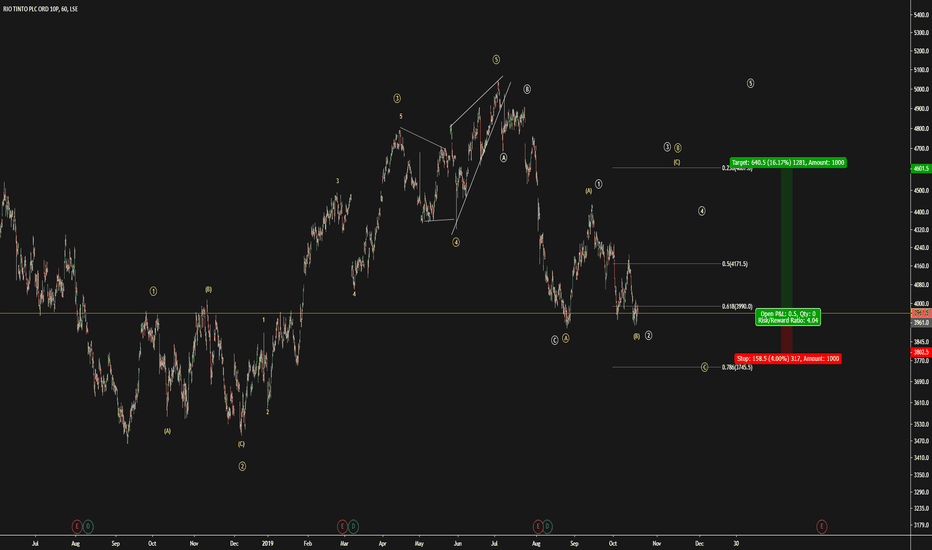The image size is (932, 550).
Task: Select the 0.786(3745.5) Fibonacci level label
Action: 737,367
